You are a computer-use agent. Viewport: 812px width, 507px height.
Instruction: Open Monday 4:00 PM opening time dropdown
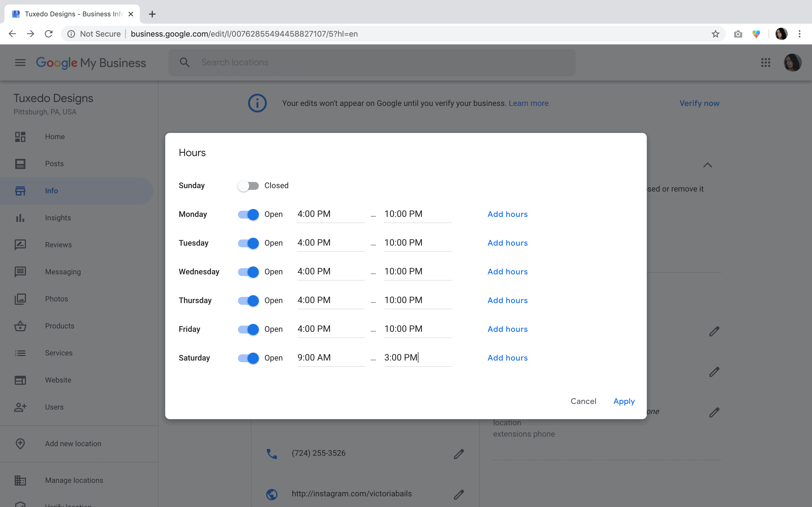click(x=330, y=214)
